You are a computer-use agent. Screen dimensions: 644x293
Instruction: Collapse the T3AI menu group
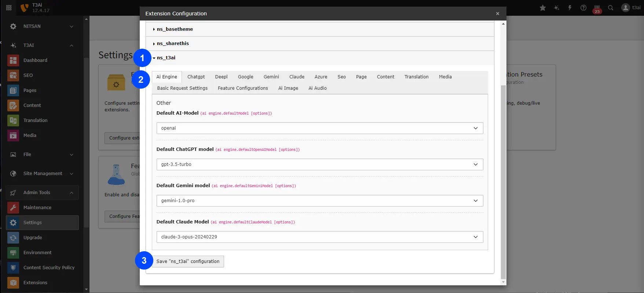point(72,45)
